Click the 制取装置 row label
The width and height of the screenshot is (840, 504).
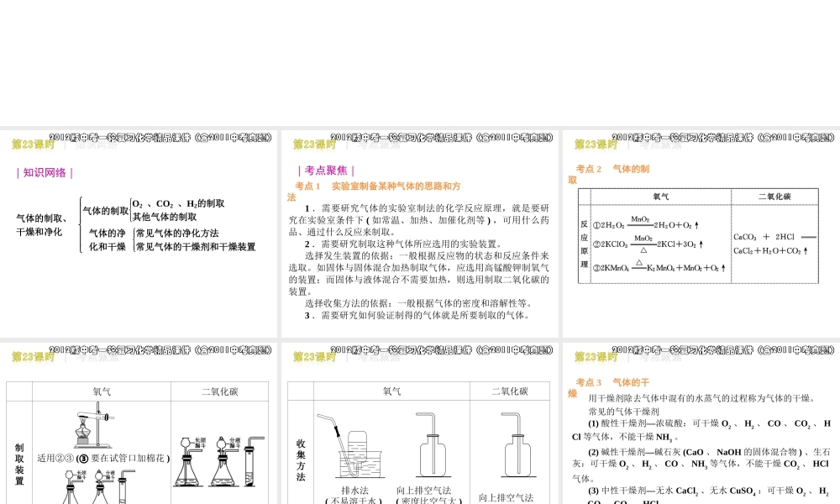tap(19, 464)
